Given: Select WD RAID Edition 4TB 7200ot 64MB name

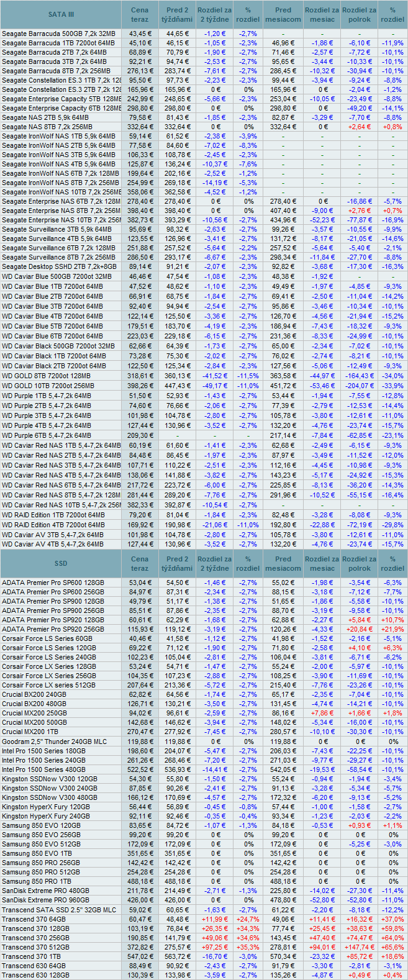Looking at the screenshot, I should point(53,525).
